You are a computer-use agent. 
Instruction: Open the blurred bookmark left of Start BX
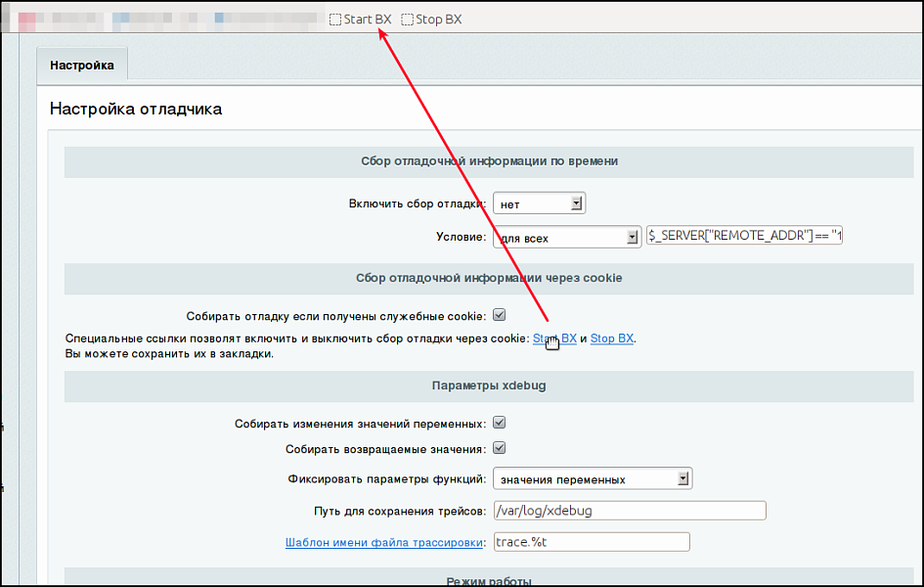[x=264, y=19]
